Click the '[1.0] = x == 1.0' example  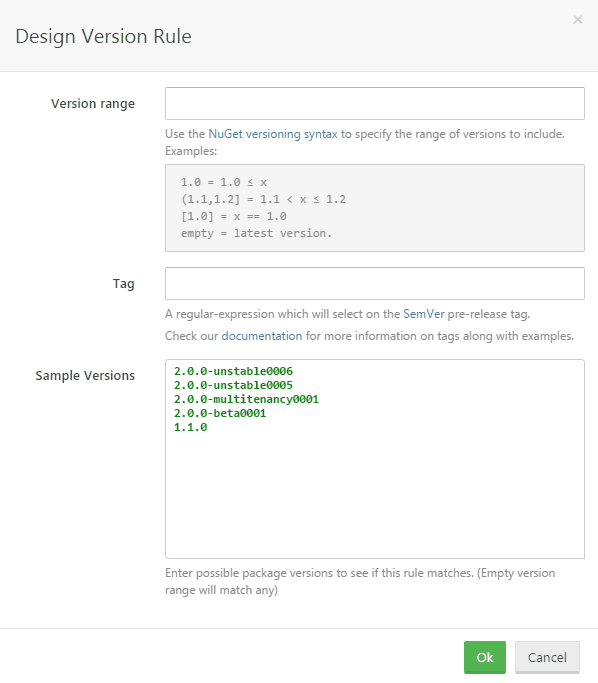click(x=233, y=216)
